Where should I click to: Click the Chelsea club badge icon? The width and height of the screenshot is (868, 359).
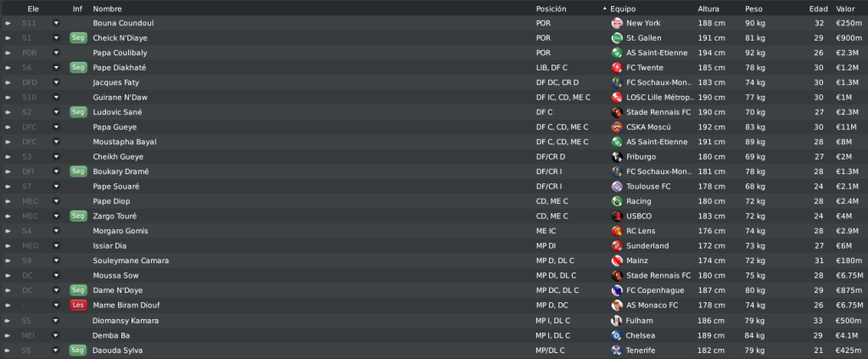616,335
